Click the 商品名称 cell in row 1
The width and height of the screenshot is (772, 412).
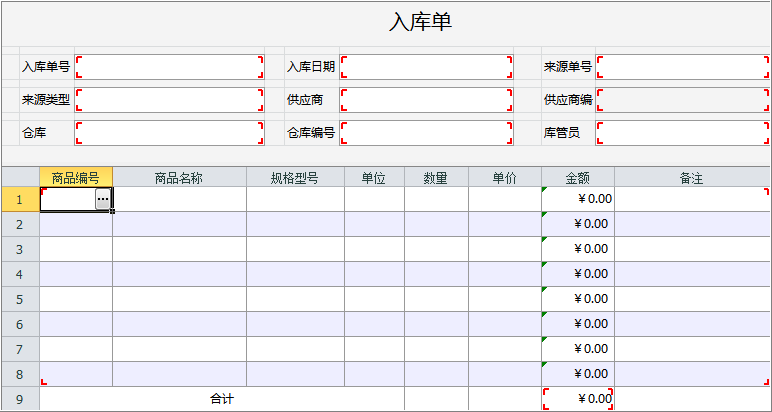click(179, 199)
